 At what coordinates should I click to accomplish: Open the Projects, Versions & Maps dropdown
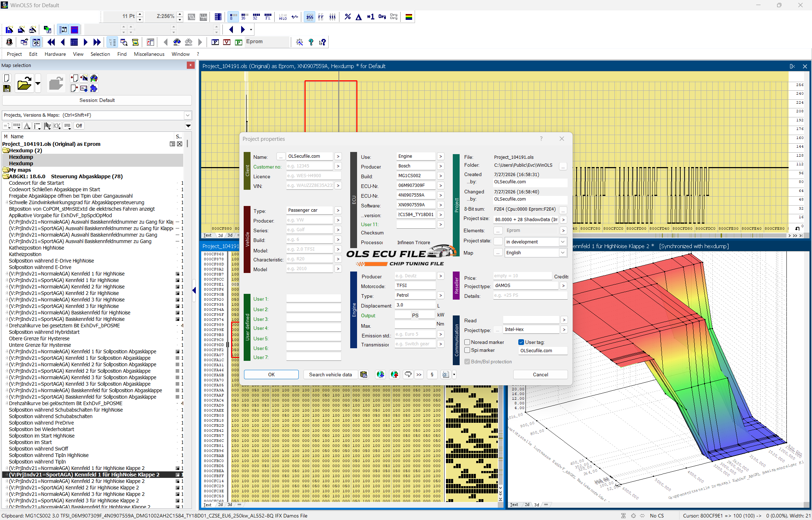pyautogui.click(x=188, y=115)
